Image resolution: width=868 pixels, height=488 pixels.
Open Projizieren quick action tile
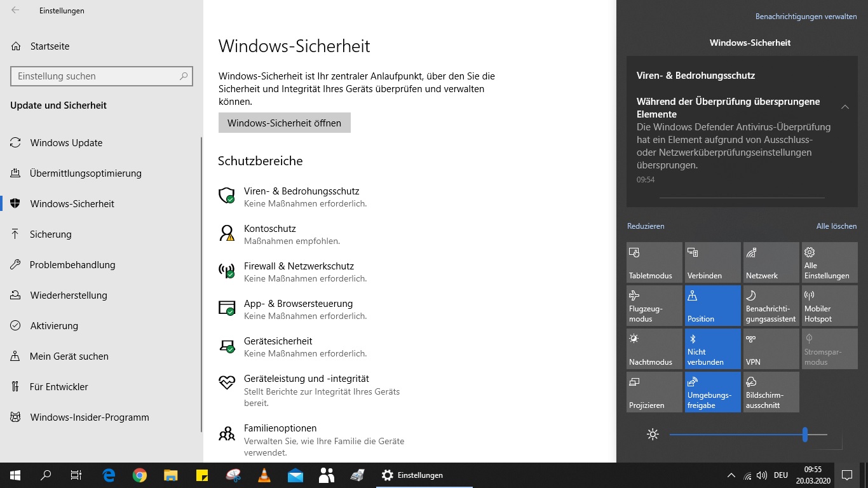654,392
